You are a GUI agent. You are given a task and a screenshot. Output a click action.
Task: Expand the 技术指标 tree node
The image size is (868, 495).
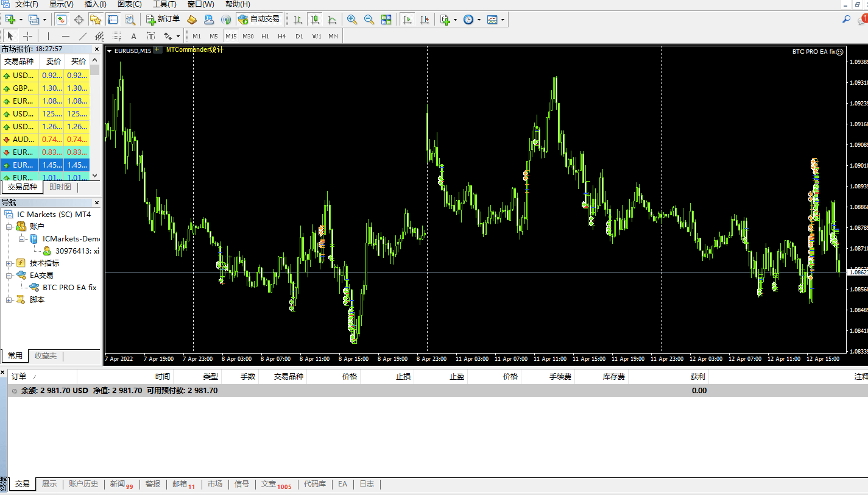(9, 263)
